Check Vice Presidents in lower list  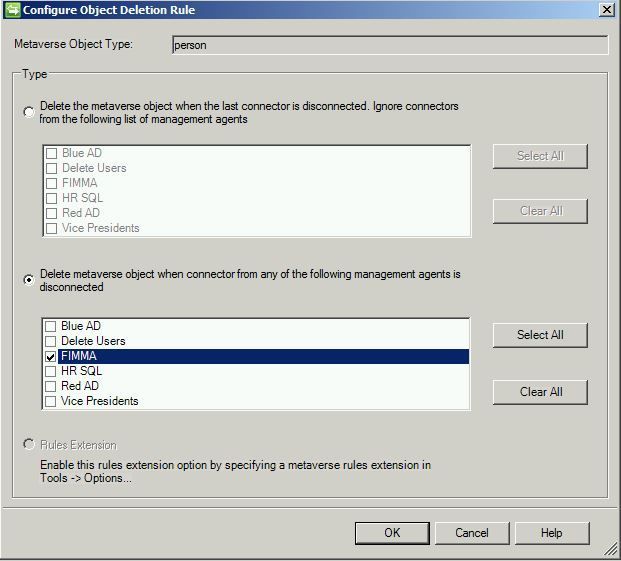pos(51,401)
